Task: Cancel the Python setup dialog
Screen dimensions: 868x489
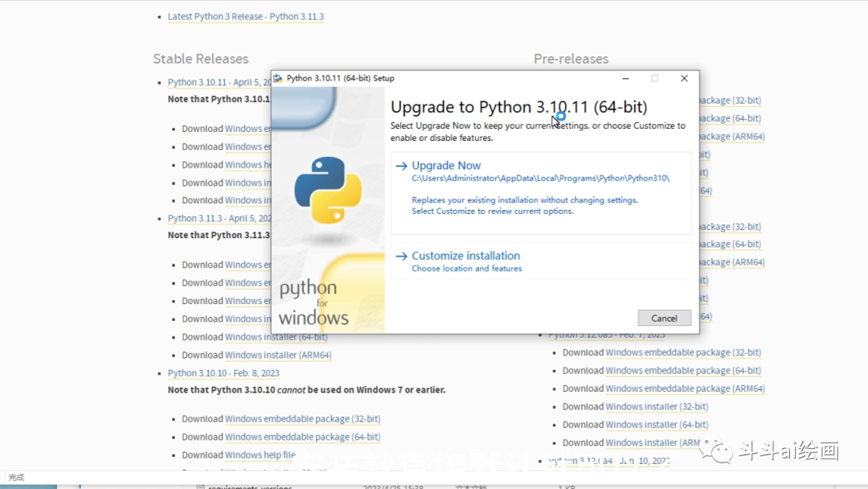Action: (664, 318)
